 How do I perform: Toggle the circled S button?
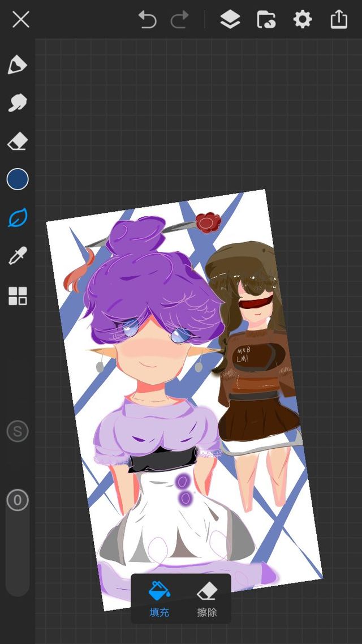pyautogui.click(x=18, y=432)
